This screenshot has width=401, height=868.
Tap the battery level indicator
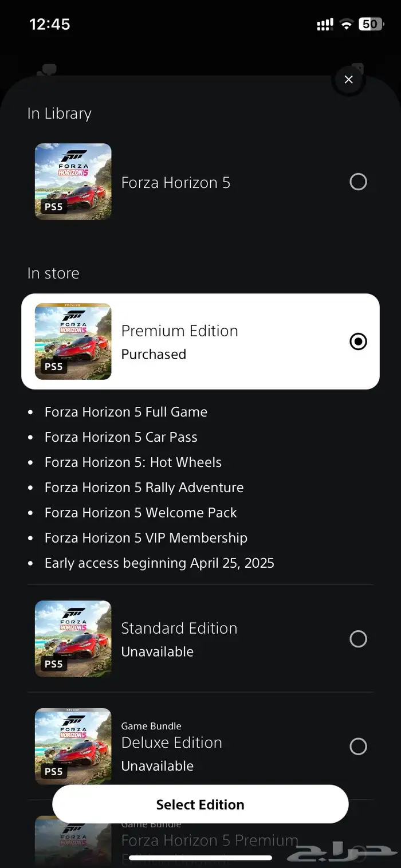point(371,24)
